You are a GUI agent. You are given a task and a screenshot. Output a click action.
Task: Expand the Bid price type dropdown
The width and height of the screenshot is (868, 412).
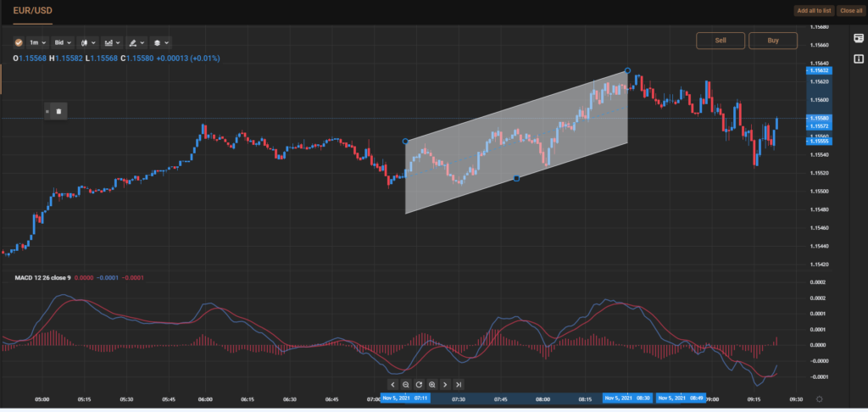pos(62,42)
